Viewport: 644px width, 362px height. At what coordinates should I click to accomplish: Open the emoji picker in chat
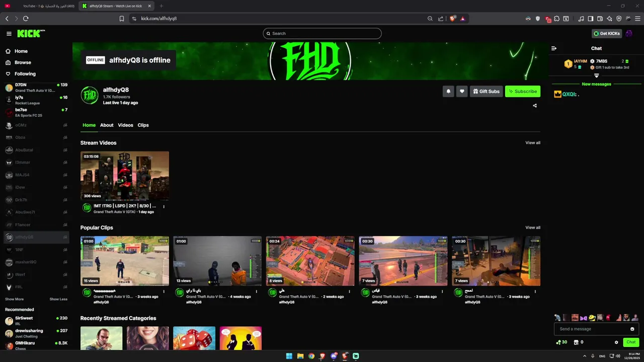click(x=632, y=329)
